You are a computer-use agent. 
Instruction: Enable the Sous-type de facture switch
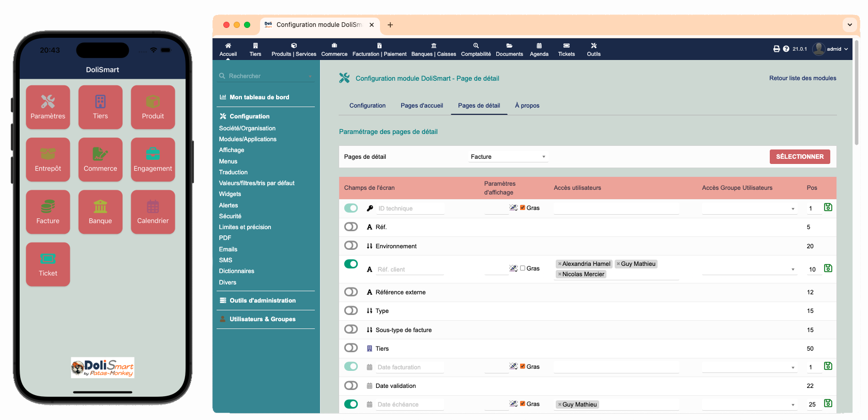(351, 329)
